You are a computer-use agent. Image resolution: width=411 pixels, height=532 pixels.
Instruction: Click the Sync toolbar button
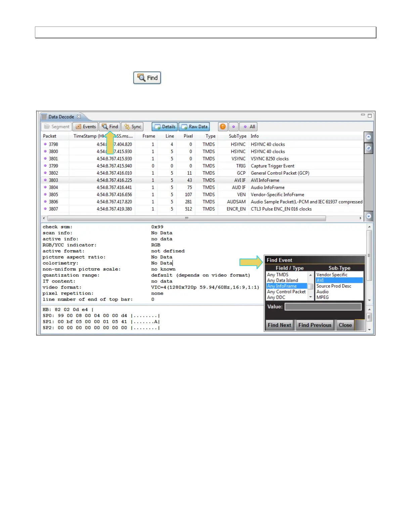132,127
